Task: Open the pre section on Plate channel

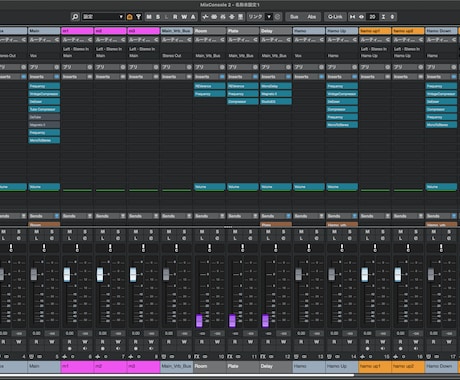Action: (243, 67)
